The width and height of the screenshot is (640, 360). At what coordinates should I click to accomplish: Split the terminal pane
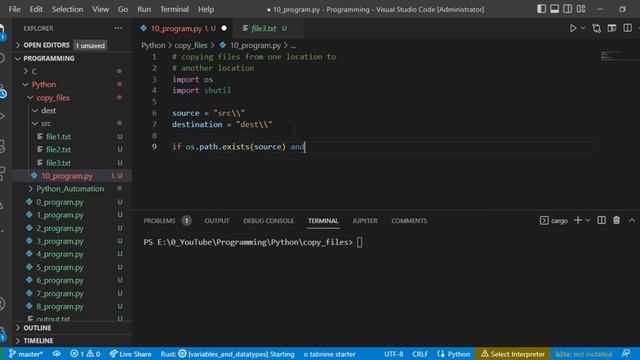pyautogui.click(x=601, y=220)
